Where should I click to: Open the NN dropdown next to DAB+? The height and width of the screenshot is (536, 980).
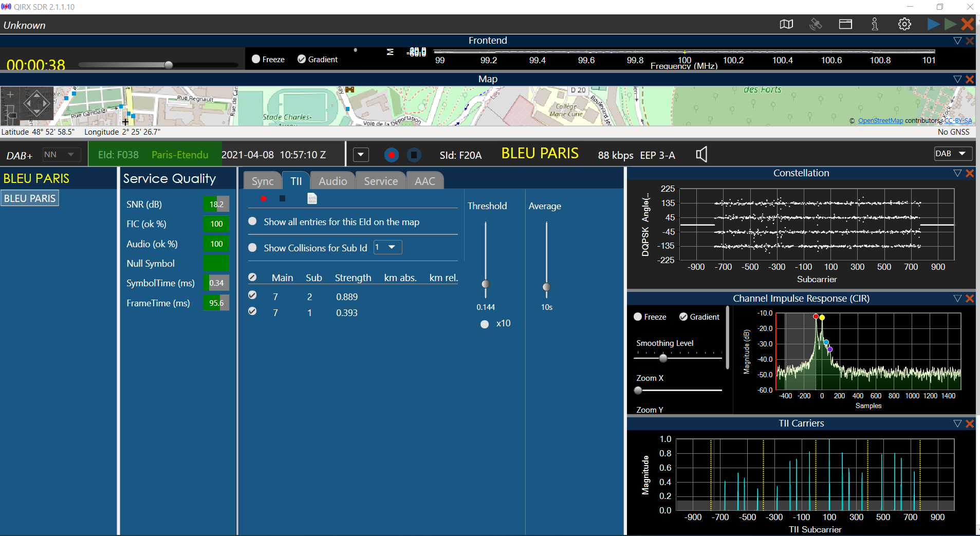coord(61,155)
